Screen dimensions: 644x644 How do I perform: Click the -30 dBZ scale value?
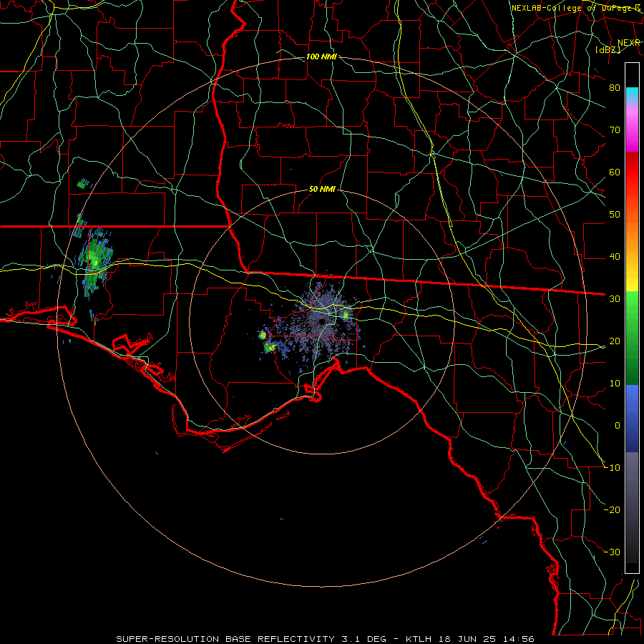click(612, 552)
